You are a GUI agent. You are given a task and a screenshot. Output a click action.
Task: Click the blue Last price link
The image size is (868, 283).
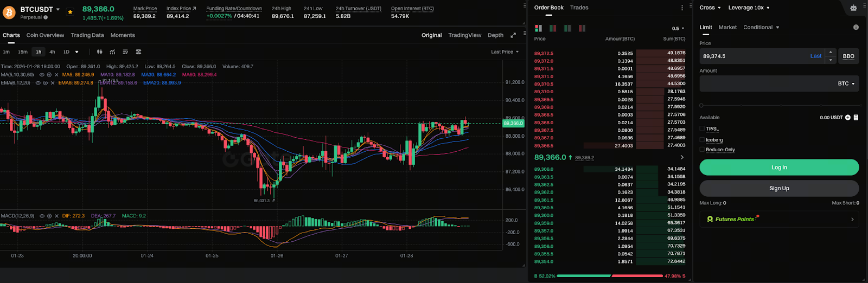(x=816, y=56)
